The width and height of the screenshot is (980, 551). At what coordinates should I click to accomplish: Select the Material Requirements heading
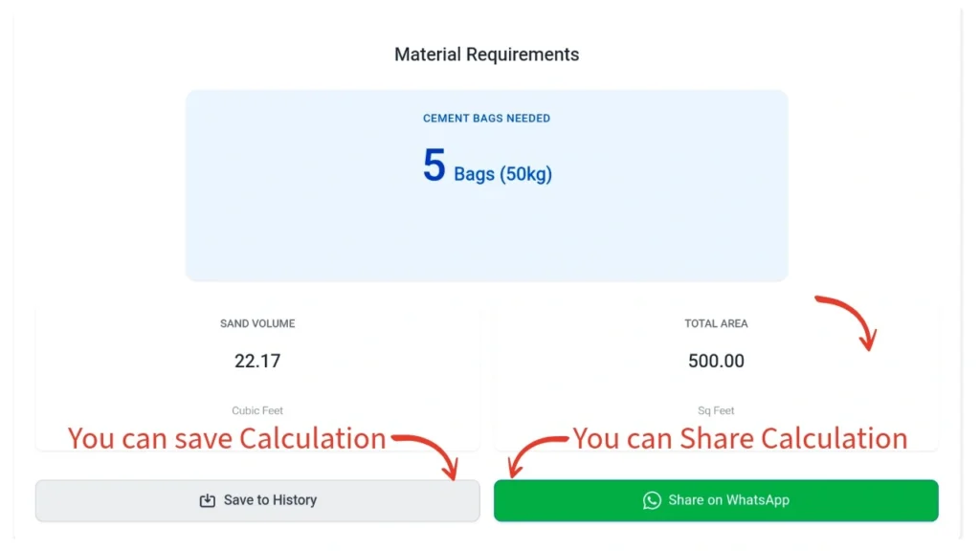pos(486,55)
